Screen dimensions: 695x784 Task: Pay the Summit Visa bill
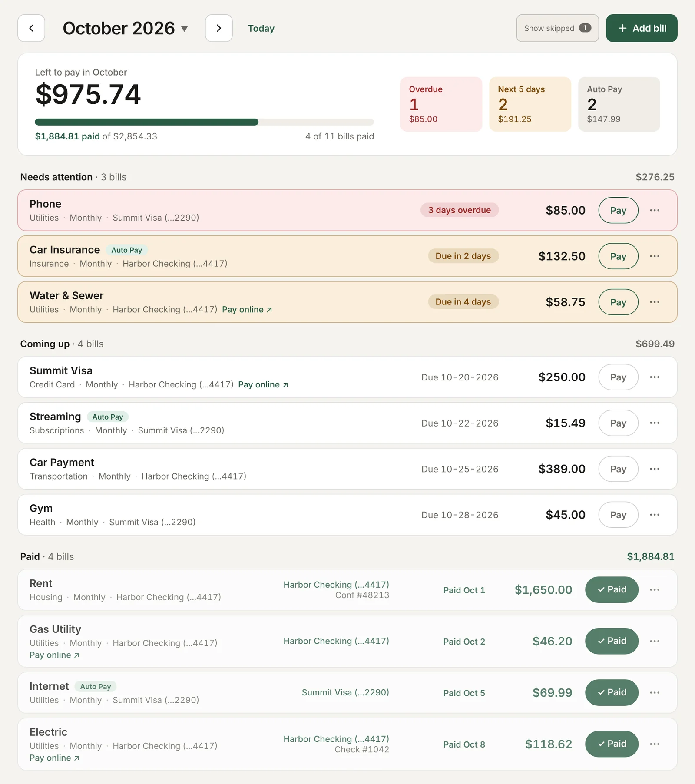coord(618,377)
